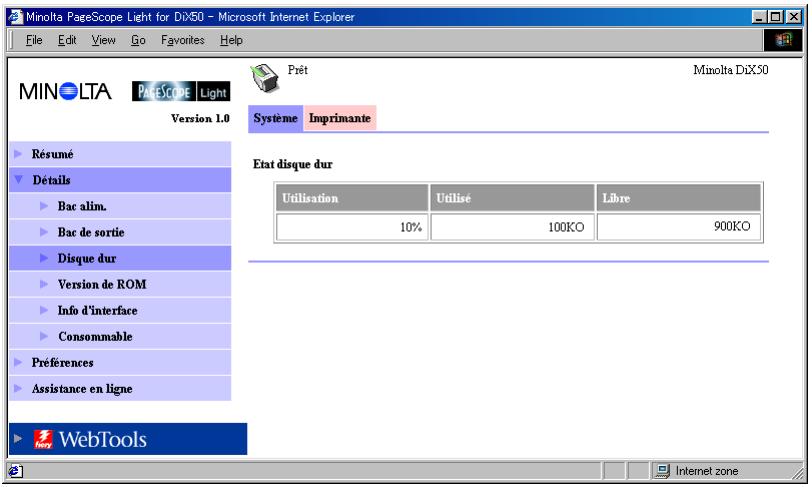This screenshot has width=812, height=487.
Task: Click the printer status icon next to Prêt
Action: [265, 78]
